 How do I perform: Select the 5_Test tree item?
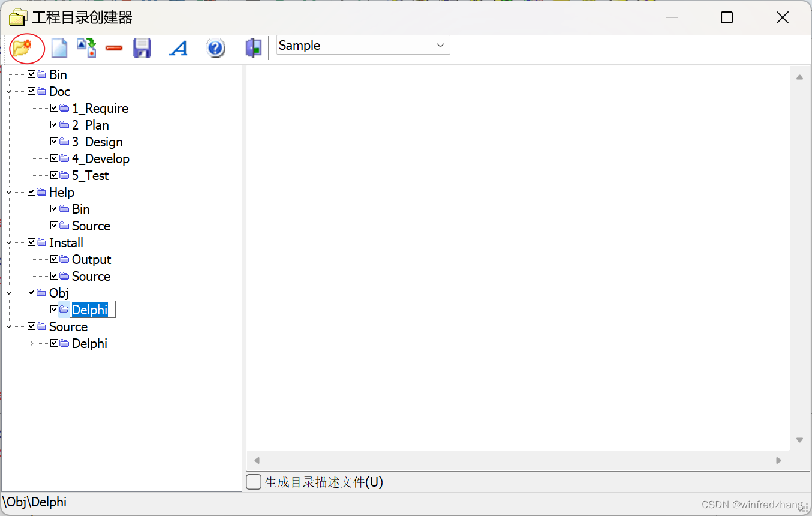pos(91,175)
